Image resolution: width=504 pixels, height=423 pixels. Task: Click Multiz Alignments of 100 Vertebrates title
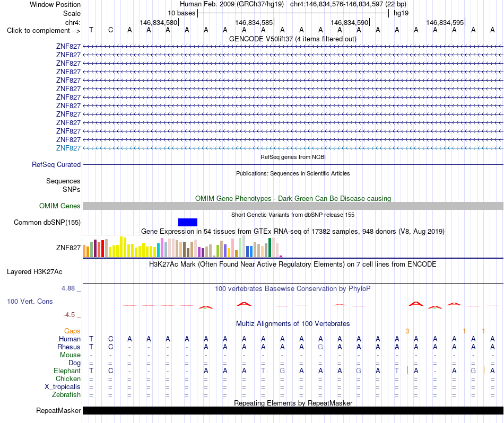click(x=293, y=323)
